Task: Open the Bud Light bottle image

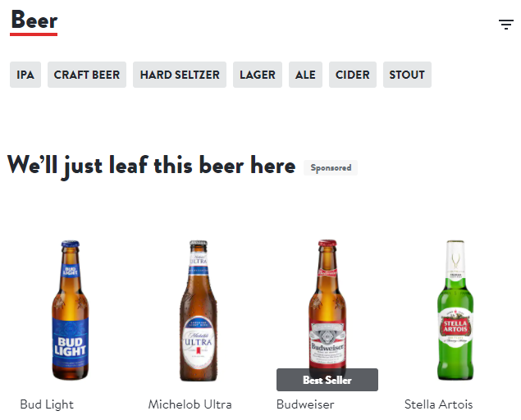Action: click(70, 310)
